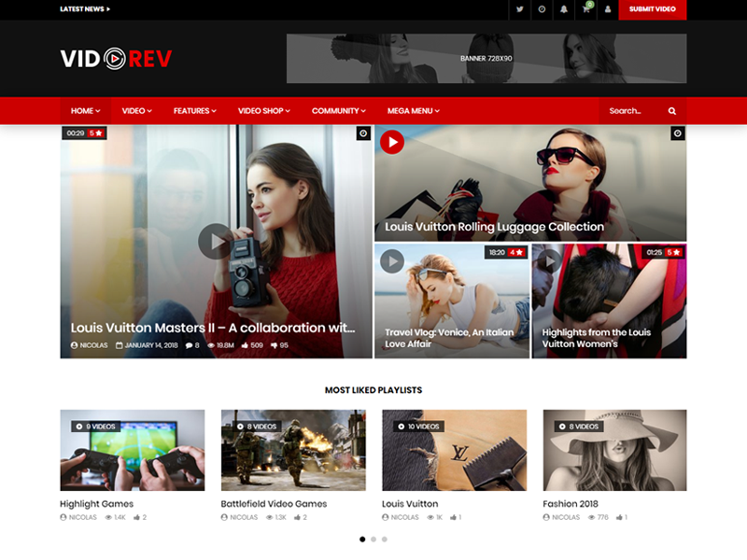Open the Highlight Games playlist thumbnail

point(133,450)
